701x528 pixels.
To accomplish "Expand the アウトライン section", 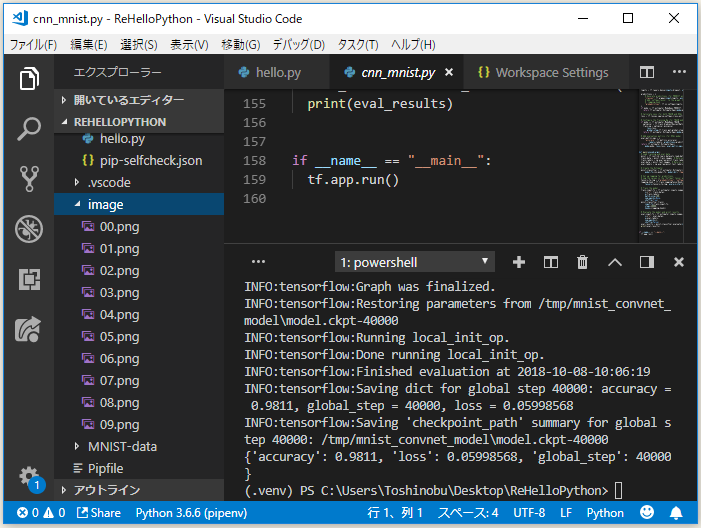I will pyautogui.click(x=139, y=490).
